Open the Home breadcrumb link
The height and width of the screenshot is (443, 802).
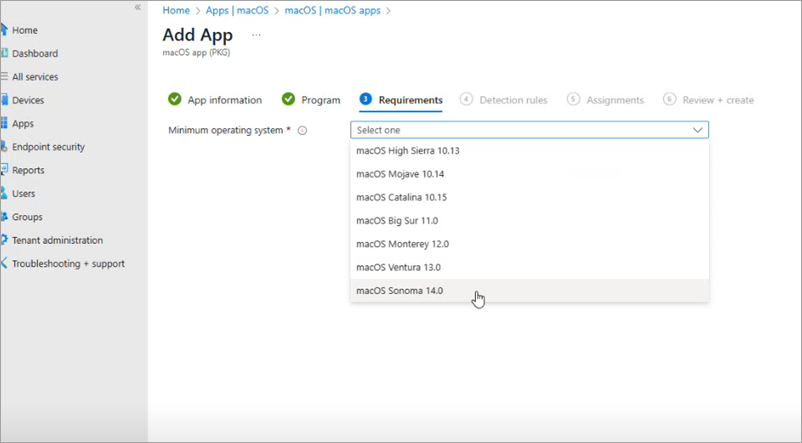coord(176,10)
